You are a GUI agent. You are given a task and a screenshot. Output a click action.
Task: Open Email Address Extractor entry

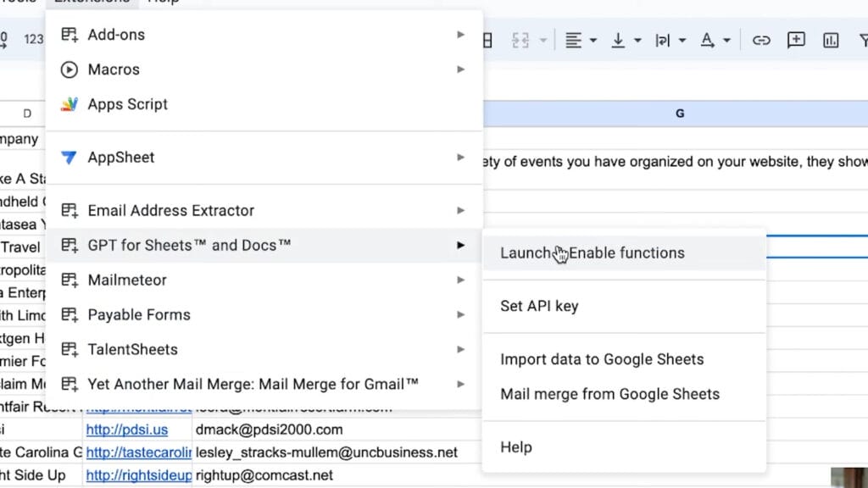coord(264,210)
